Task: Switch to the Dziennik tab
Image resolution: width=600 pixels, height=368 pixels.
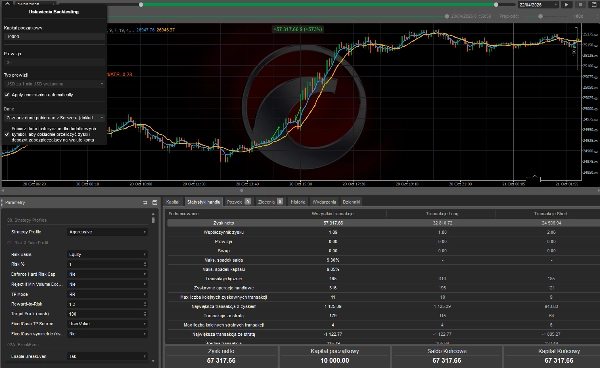Action: (351, 202)
